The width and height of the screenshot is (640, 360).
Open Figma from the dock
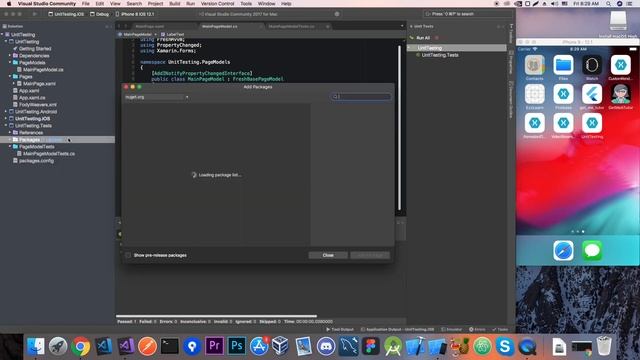click(x=371, y=347)
